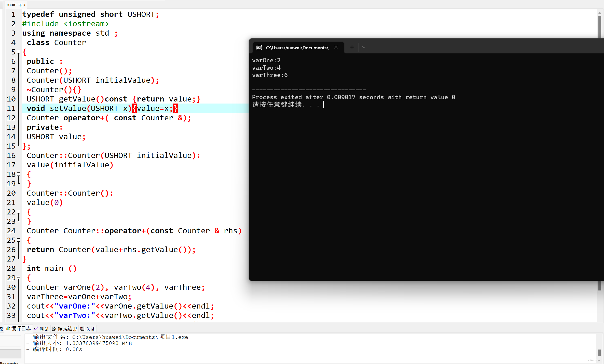
Task: Open the terminal tab dropdown chevron
Action: point(364,47)
